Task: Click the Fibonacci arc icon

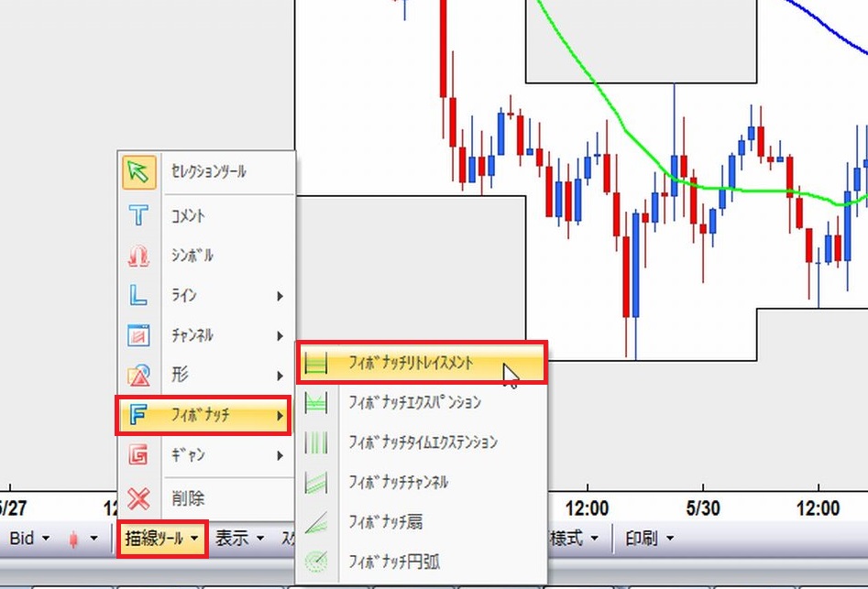Action: click(316, 562)
